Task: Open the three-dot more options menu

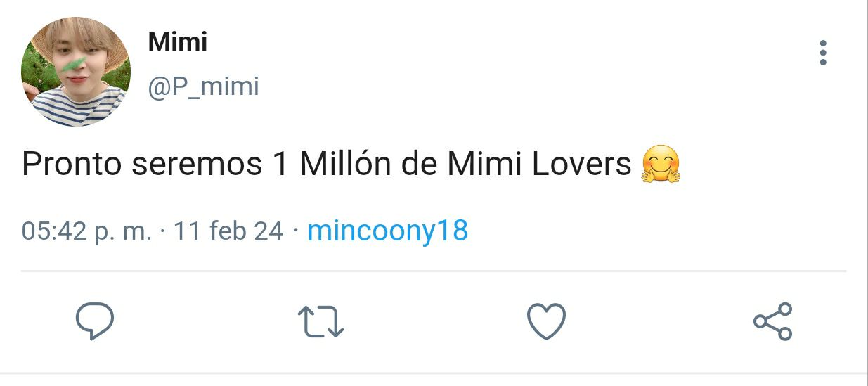Action: point(823,53)
